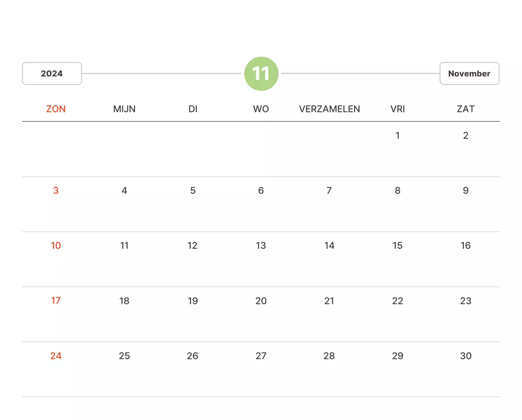Select red Sunday date 17
The width and height of the screenshot is (522, 420).
56,301
